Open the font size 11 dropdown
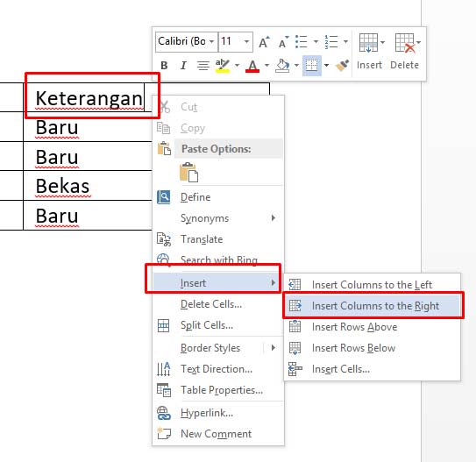The image size is (476, 462). click(x=246, y=41)
